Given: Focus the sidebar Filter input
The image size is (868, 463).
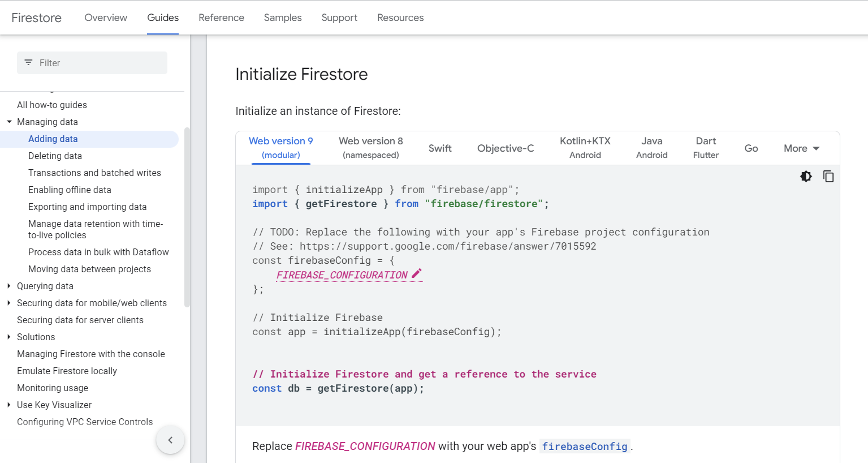Looking at the screenshot, I should (92, 63).
